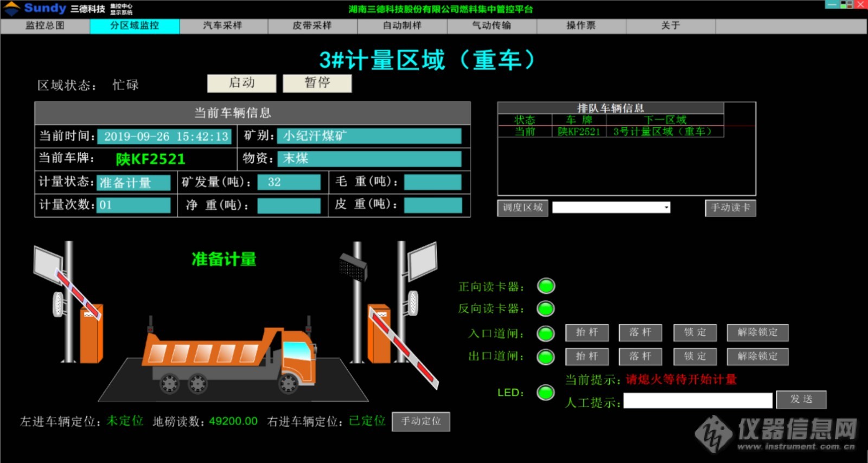Click the empty 毛重(吨) field
Image resolution: width=868 pixels, height=463 pixels.
(432, 182)
